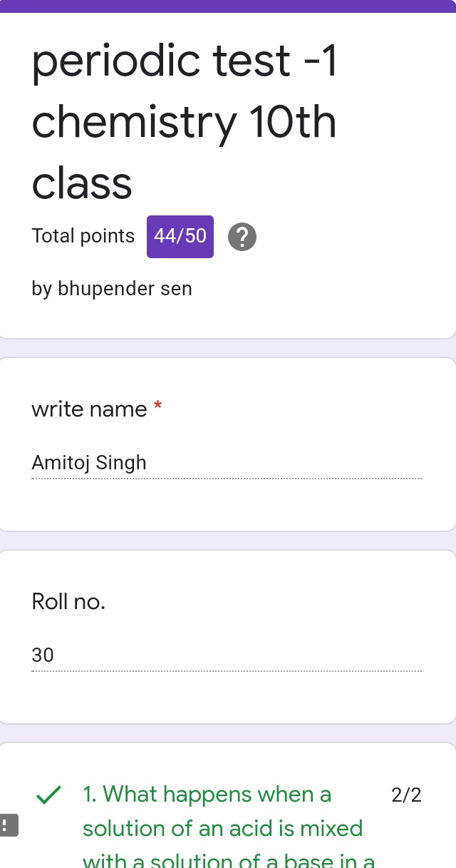Click the "write name" question label
456x868 pixels.
[x=89, y=409]
